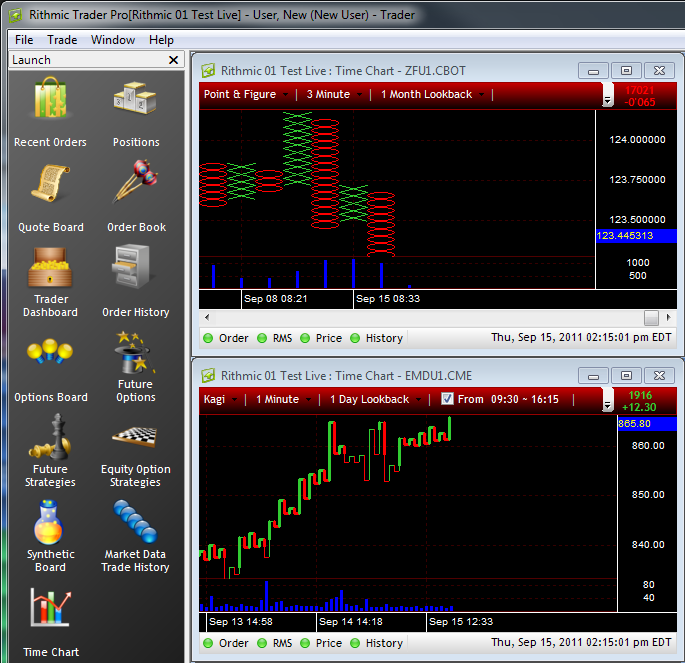Screen dimensions: 685x663
Task: Click Price status light in EMDU1 chart
Action: tap(305, 643)
